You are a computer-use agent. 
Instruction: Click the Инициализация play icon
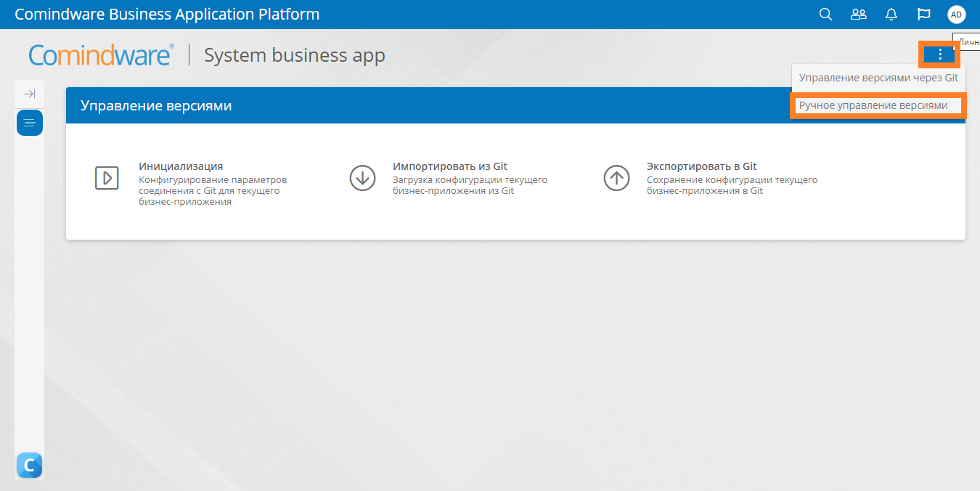click(x=107, y=178)
